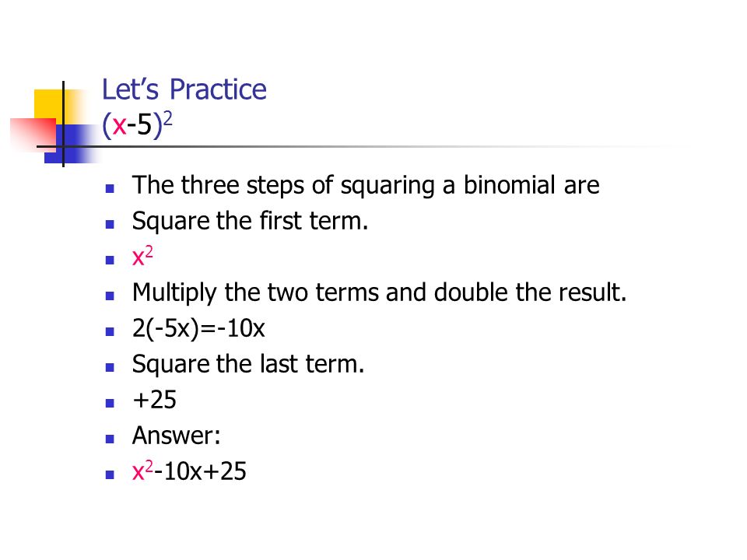747x560 pixels.
Task: Click bullet marker beside "Square the first term"
Action: (110, 224)
